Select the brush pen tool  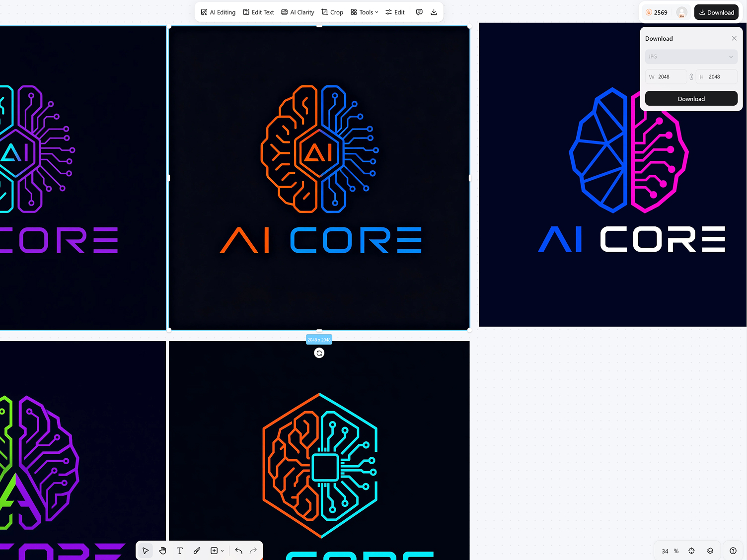point(197,551)
